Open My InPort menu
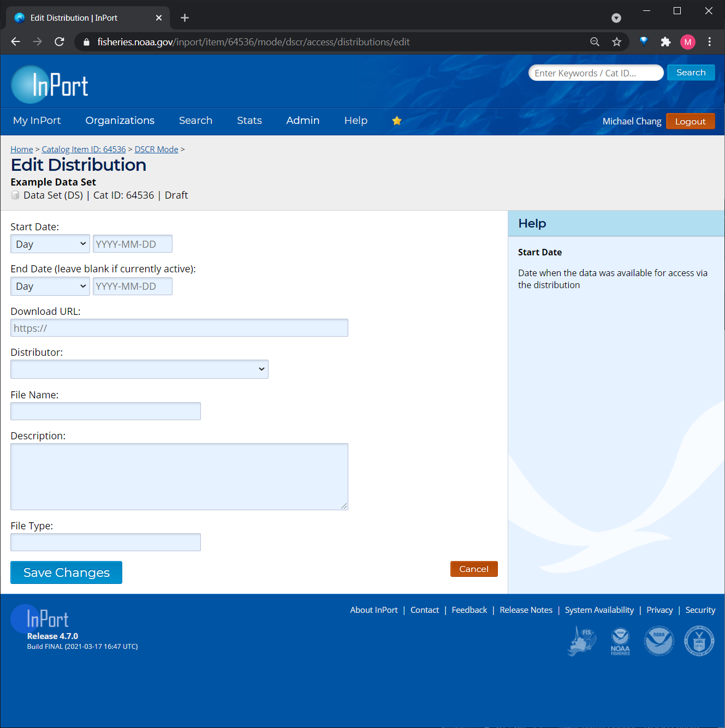 pos(37,121)
